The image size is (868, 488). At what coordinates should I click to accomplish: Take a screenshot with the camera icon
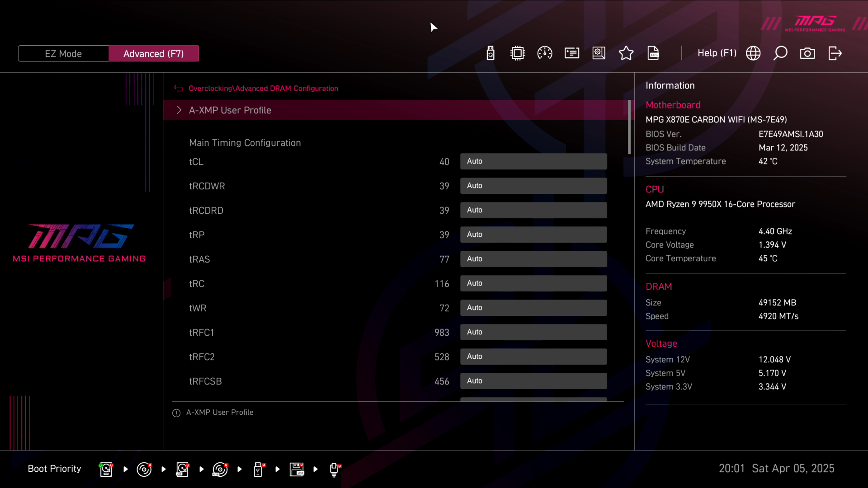807,53
